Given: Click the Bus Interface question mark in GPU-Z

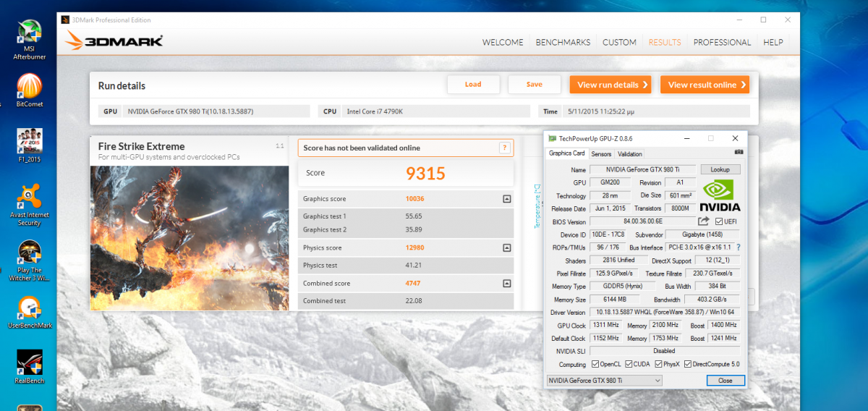Looking at the screenshot, I should point(738,247).
